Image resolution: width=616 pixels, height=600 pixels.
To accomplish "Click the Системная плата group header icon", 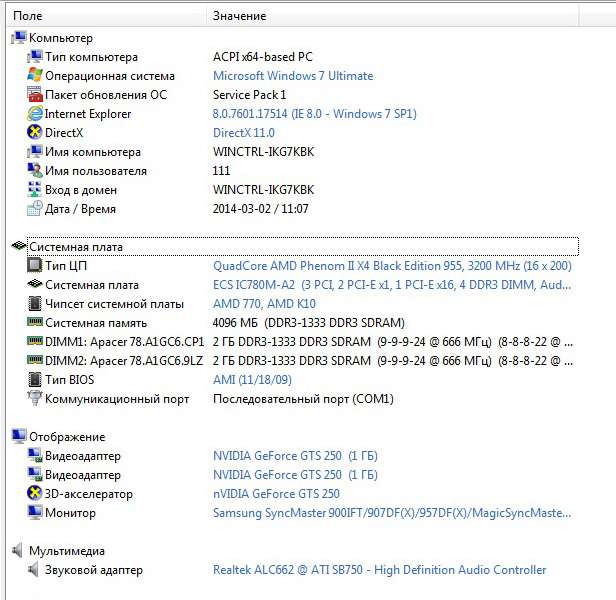I will coord(19,246).
